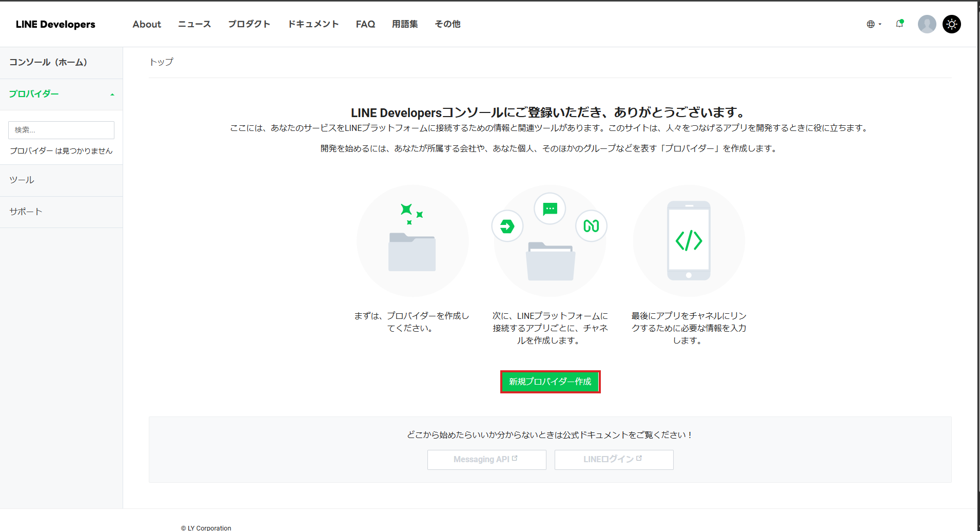Open the ニュース menu item
This screenshot has height=531, width=980.
tap(194, 24)
